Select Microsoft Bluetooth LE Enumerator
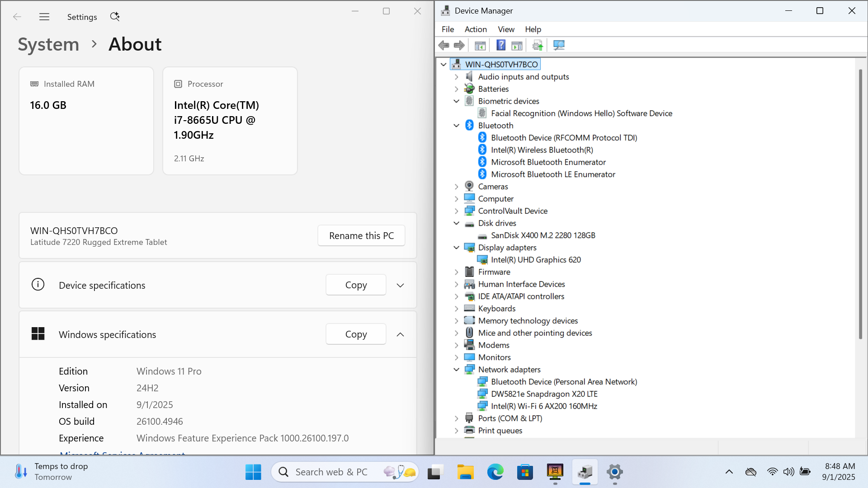The height and width of the screenshot is (488, 868). tap(553, 174)
